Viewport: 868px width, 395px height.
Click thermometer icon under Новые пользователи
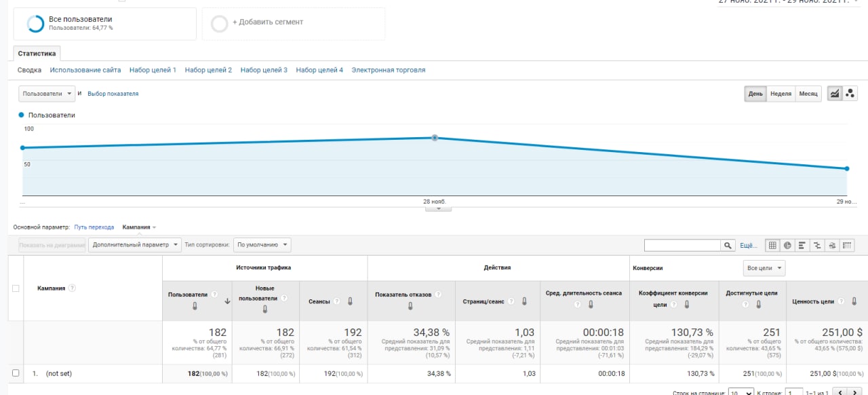click(x=264, y=309)
